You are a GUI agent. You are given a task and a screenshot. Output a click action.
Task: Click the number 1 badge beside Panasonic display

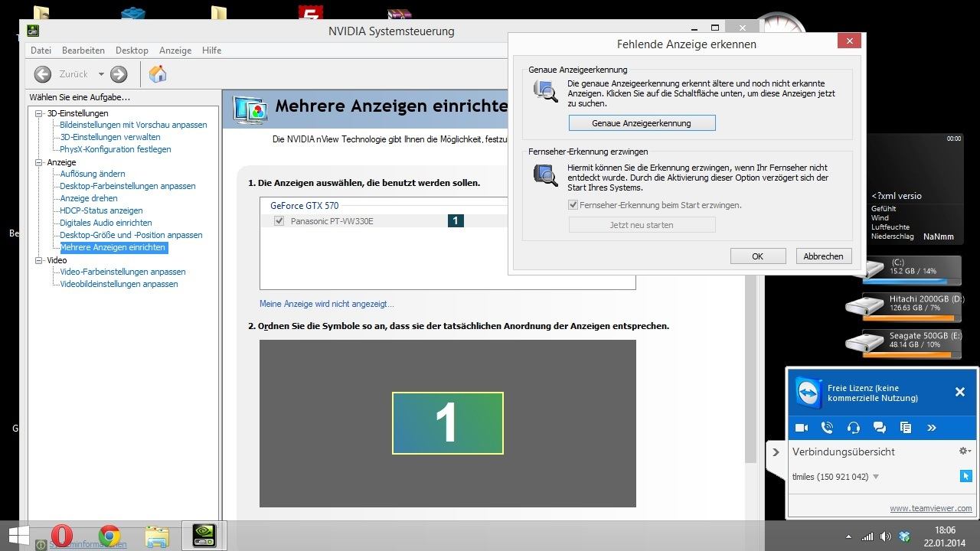click(x=456, y=221)
